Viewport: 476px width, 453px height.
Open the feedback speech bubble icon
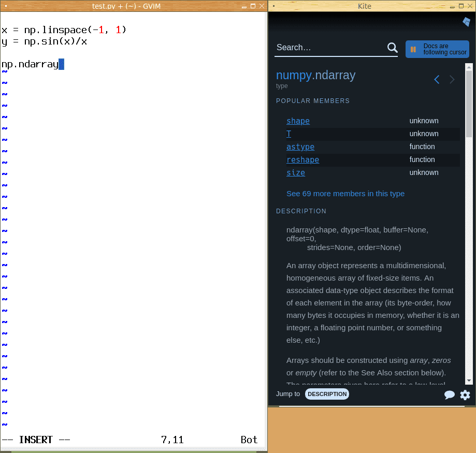coord(449,394)
